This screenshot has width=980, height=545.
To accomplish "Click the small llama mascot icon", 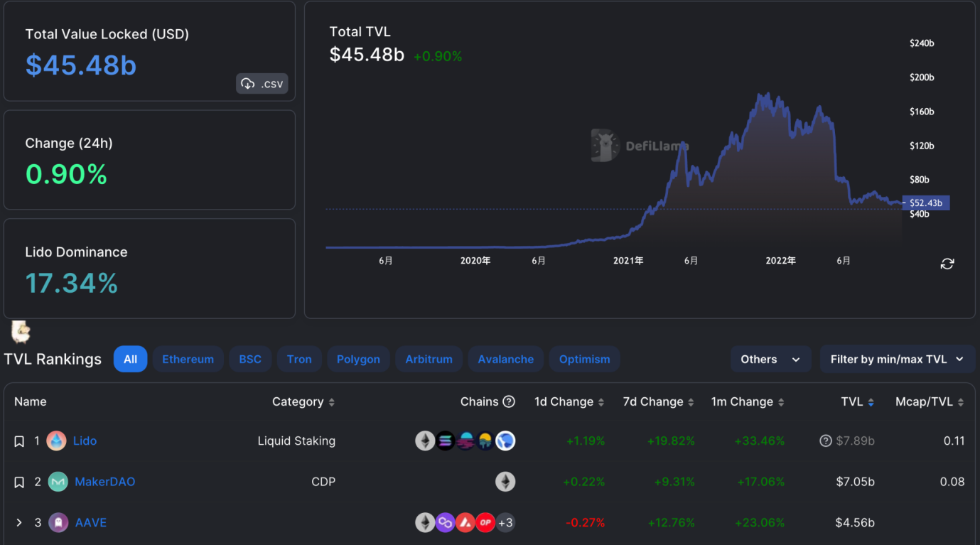I will 21,331.
